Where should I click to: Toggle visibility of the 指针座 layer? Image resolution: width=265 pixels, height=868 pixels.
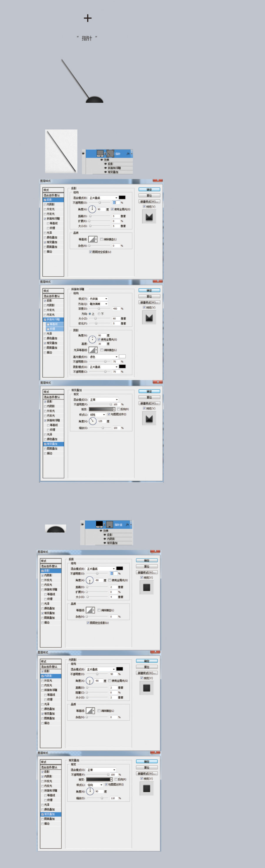point(82,524)
